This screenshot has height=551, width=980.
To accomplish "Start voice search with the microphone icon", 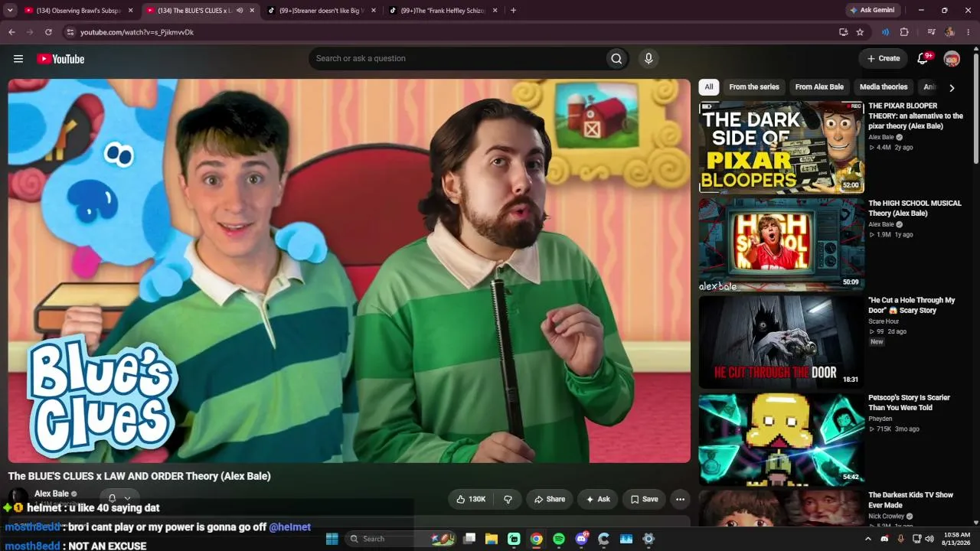I will coord(648,59).
